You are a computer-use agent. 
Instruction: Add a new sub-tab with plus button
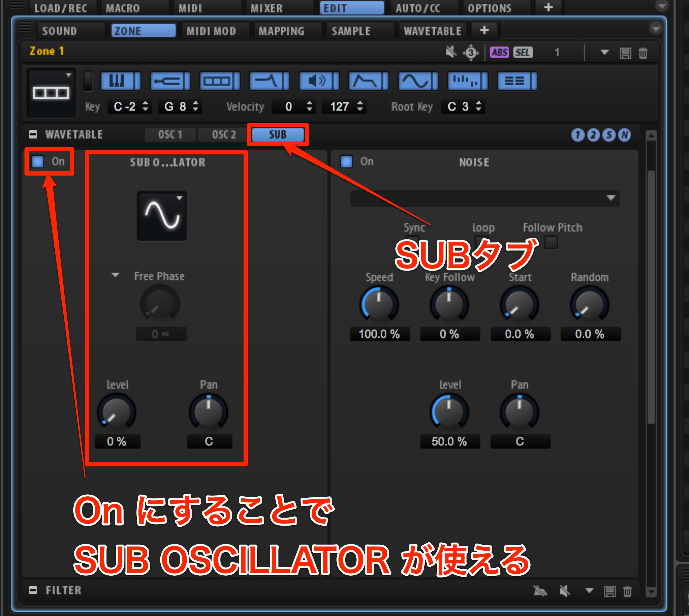pos(484,30)
